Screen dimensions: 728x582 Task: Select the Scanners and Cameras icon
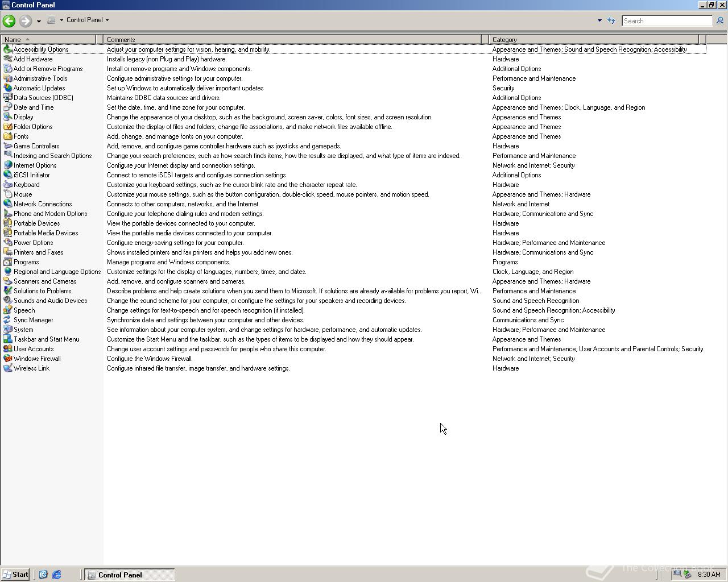(7, 281)
